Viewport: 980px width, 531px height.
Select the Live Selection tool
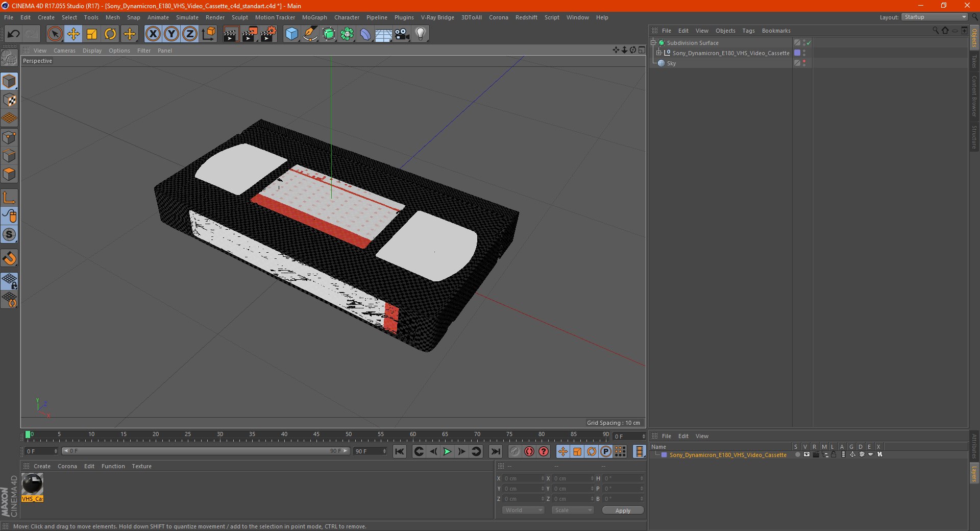click(x=55, y=34)
